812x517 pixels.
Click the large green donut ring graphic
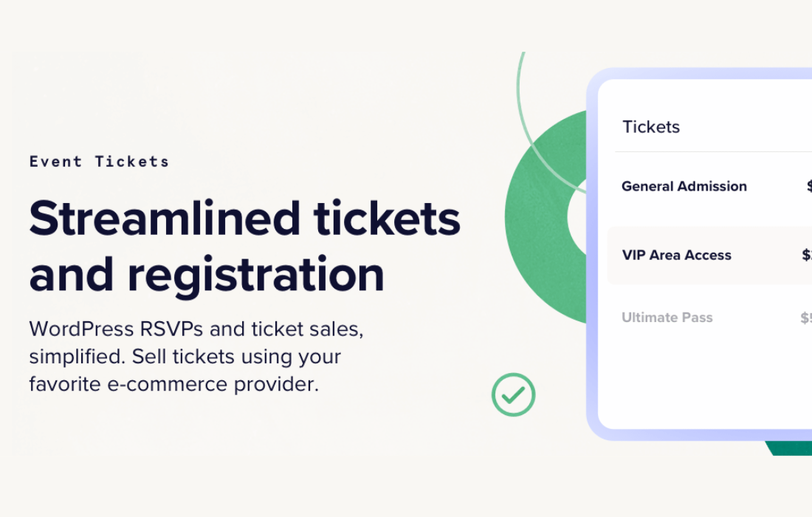tap(539, 218)
